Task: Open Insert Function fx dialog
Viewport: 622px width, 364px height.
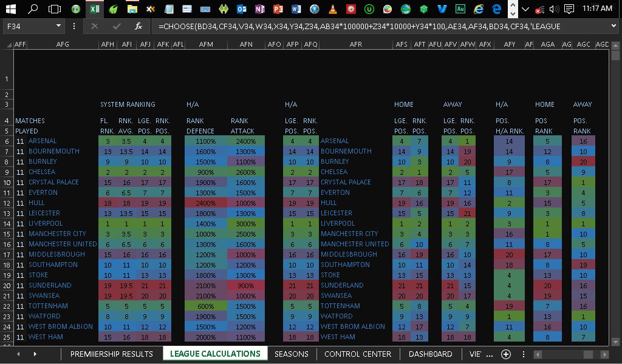Action: pyautogui.click(x=138, y=26)
